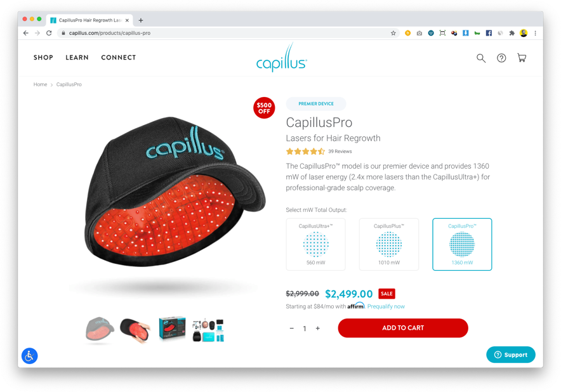561x392 pixels.
Task: Click the ADD TO CART button
Action: (x=403, y=328)
